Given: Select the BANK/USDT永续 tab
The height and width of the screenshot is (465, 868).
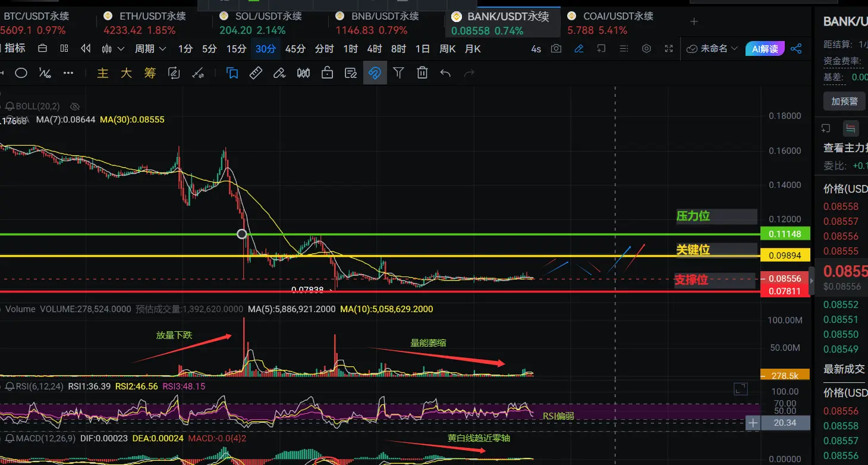Looking at the screenshot, I should pos(503,23).
